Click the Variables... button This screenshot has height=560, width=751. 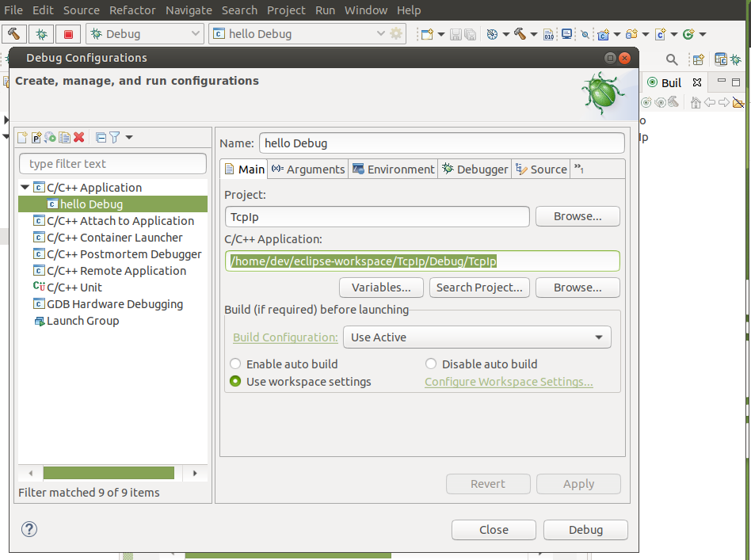click(x=381, y=288)
